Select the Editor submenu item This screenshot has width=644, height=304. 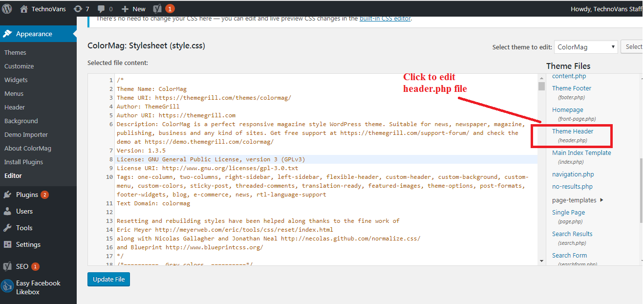pyautogui.click(x=13, y=175)
